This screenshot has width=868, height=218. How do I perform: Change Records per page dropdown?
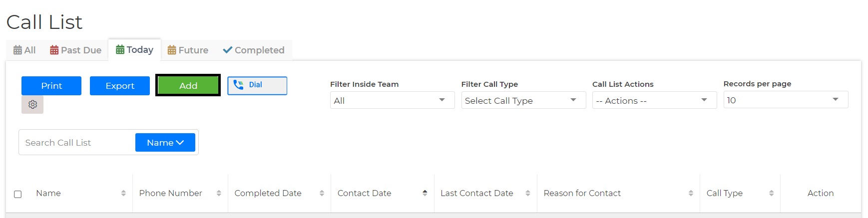(x=786, y=100)
